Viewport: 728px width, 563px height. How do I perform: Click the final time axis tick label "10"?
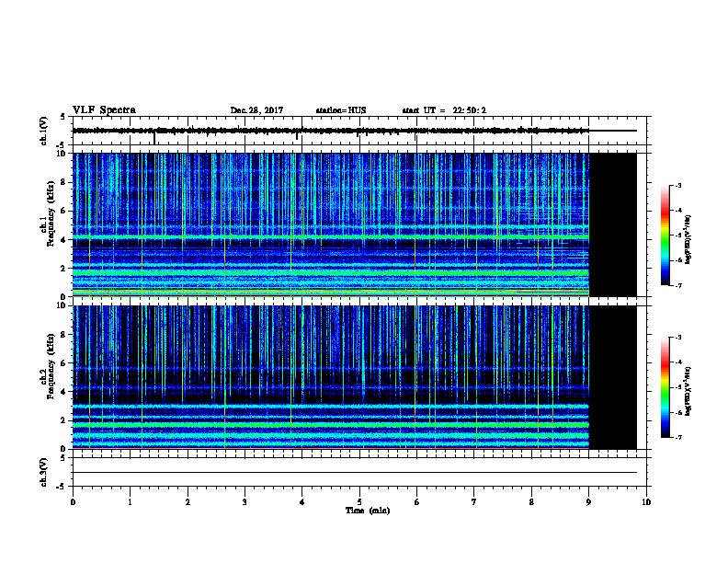pyautogui.click(x=646, y=501)
